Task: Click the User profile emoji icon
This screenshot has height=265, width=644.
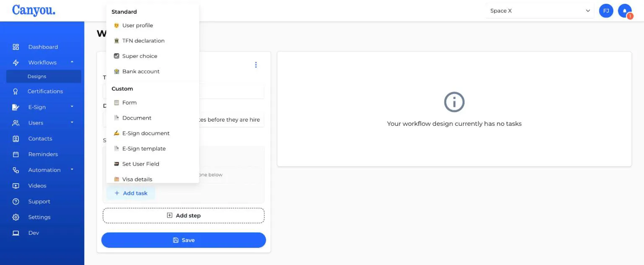Action: click(x=116, y=26)
